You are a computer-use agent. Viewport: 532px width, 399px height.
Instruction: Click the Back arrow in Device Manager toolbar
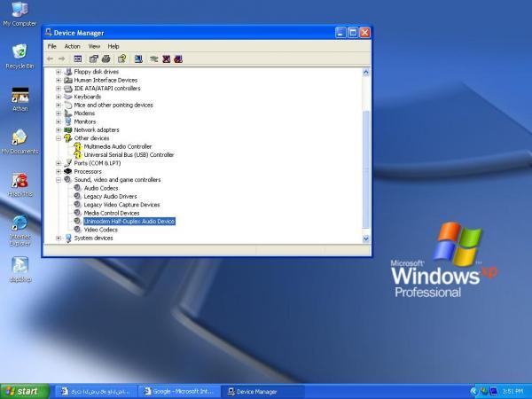point(51,59)
